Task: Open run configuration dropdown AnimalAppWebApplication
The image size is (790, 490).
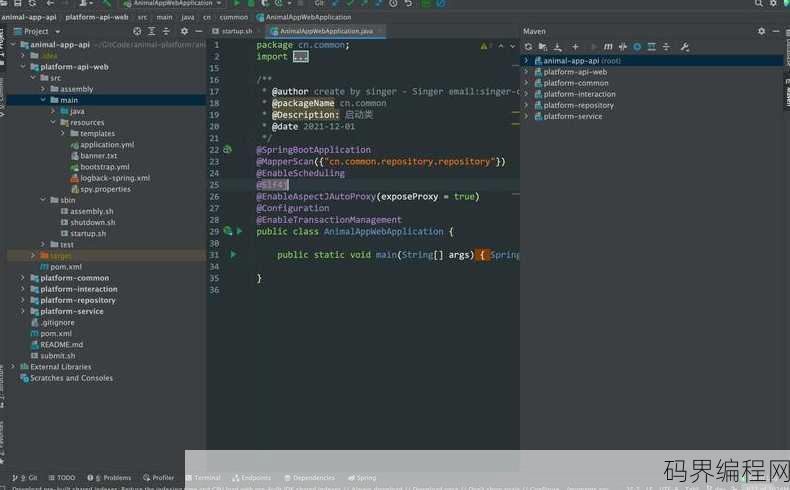Action: (172, 3)
